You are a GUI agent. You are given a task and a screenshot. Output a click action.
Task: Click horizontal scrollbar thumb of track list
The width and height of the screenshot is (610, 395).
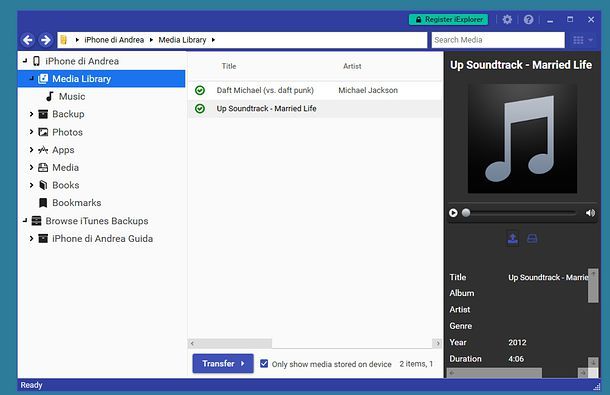pos(234,343)
